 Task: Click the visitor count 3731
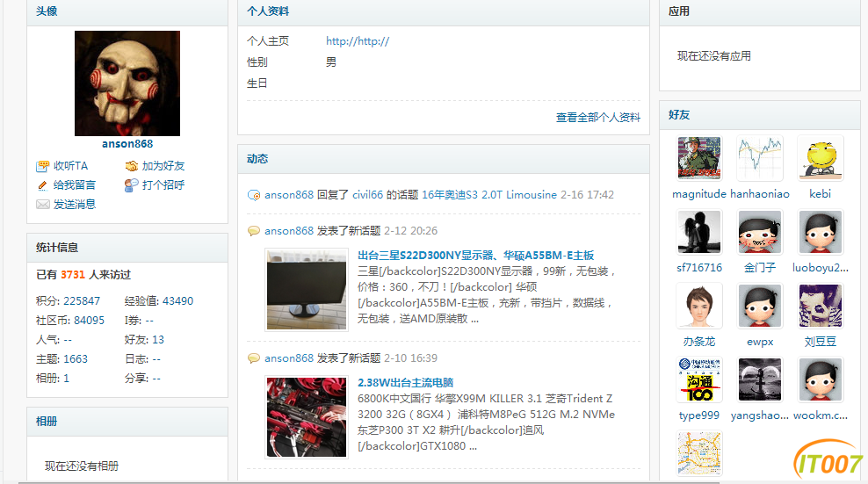(73, 275)
